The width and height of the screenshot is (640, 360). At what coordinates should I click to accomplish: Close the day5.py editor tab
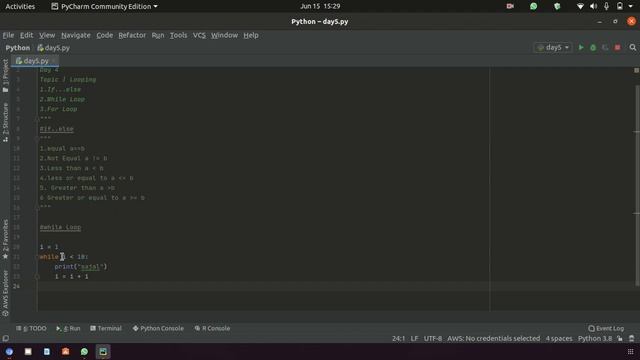[54, 61]
